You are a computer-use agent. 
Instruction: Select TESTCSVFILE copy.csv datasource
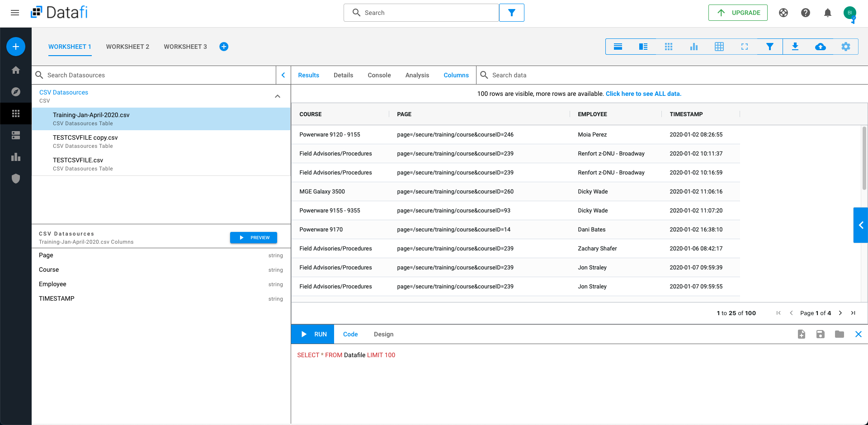[x=161, y=142]
